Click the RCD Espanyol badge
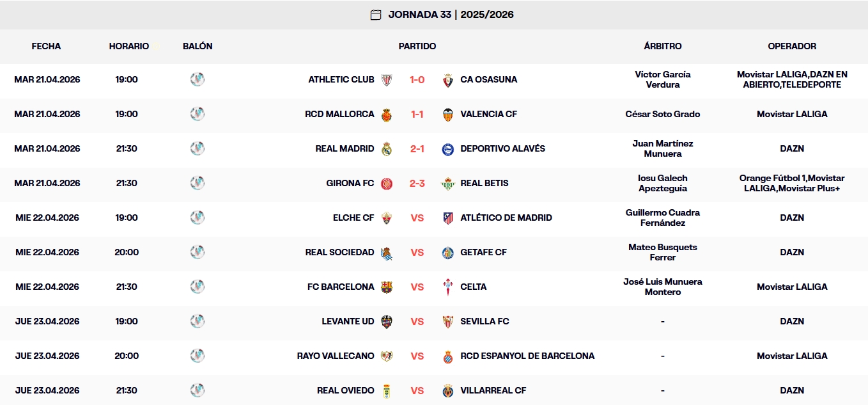 [447, 356]
